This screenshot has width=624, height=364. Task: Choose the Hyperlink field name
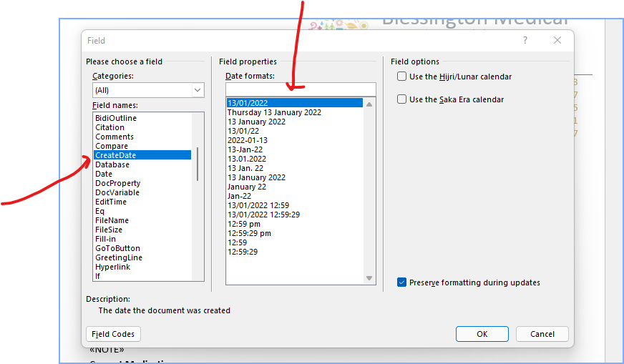[x=113, y=267]
